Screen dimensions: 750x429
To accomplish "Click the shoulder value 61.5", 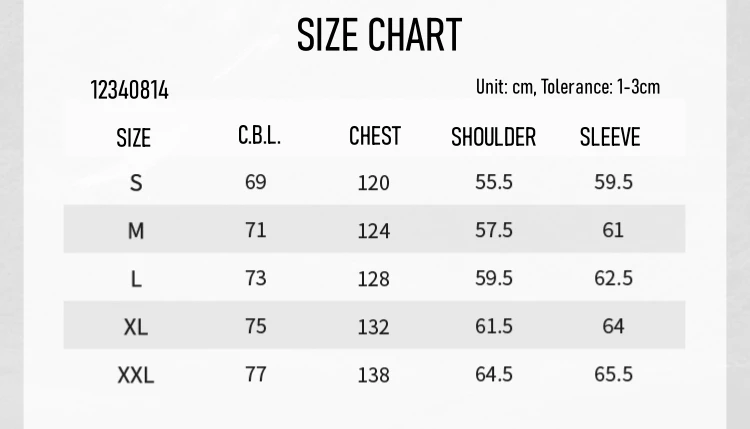I will 494,325.
